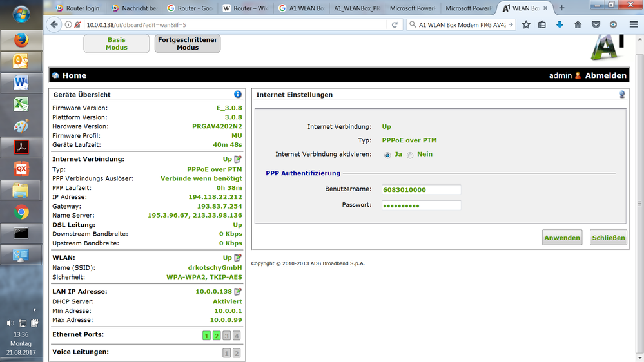Edit the Internet Verbindung settings icon
Viewport: 644px width, 362px height.
pos(237,159)
